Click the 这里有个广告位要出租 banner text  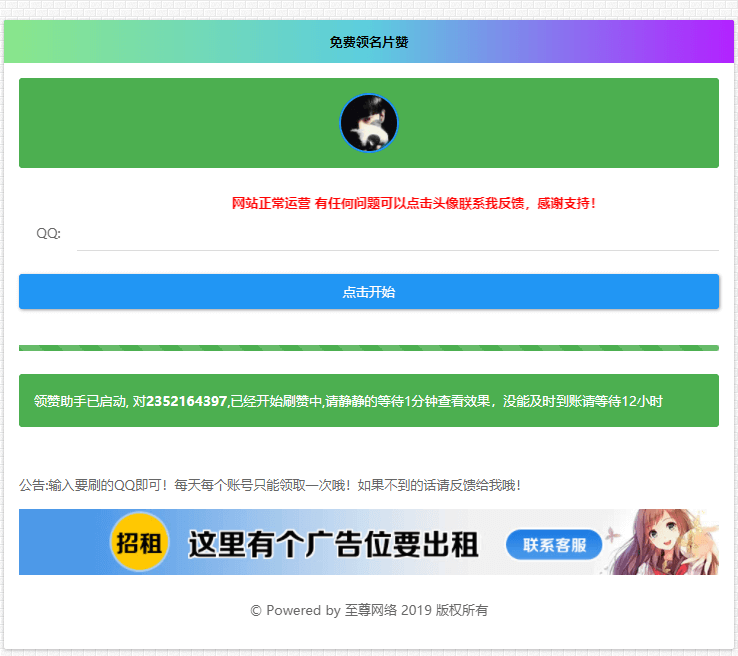(x=333, y=544)
